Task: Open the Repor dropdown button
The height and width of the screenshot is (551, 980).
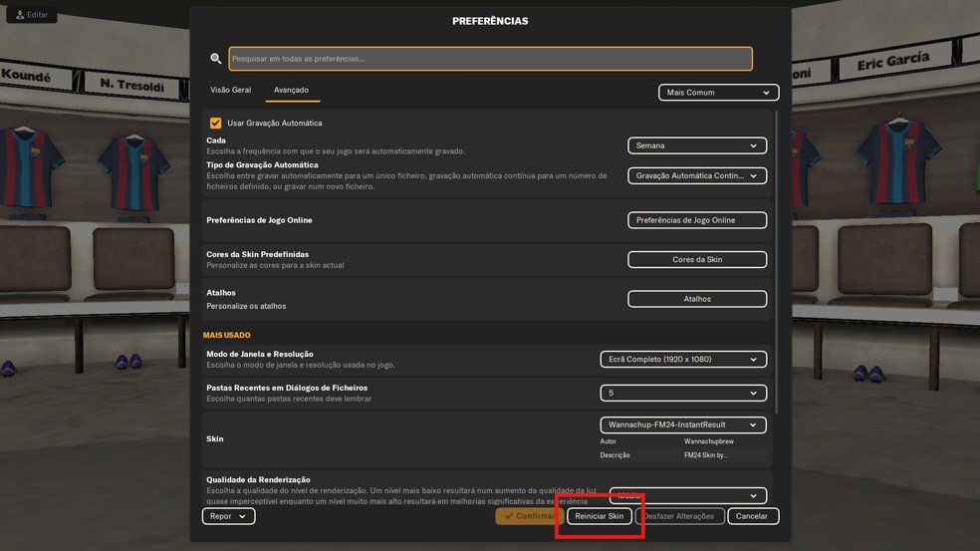Action: (228, 516)
